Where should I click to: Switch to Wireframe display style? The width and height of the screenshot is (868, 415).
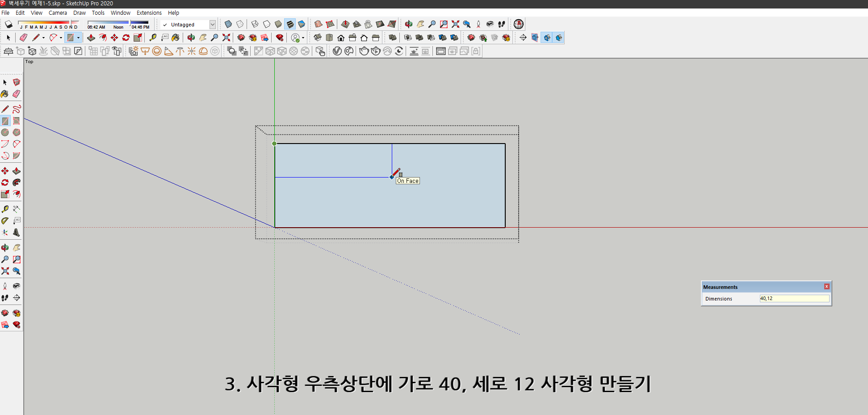pyautogui.click(x=255, y=24)
